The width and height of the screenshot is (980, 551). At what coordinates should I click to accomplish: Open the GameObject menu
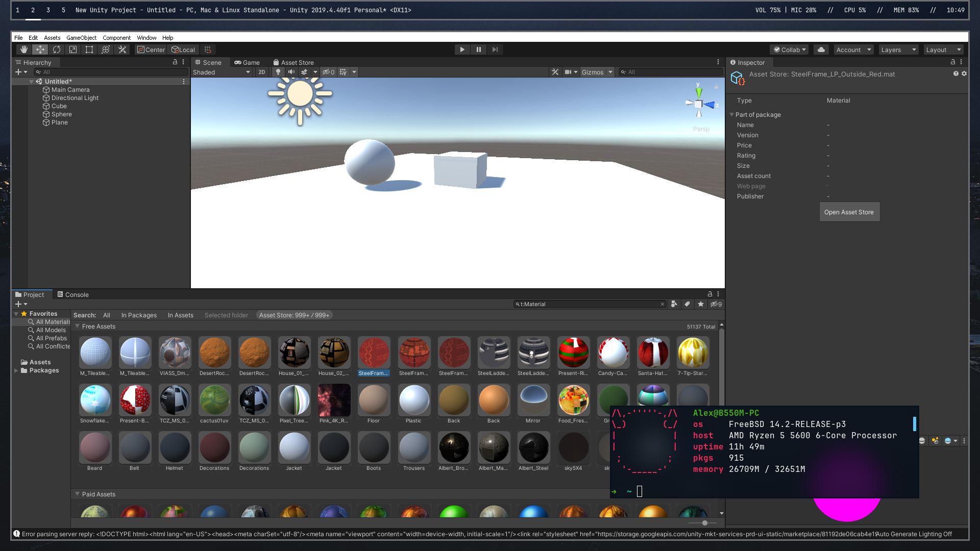(81, 38)
